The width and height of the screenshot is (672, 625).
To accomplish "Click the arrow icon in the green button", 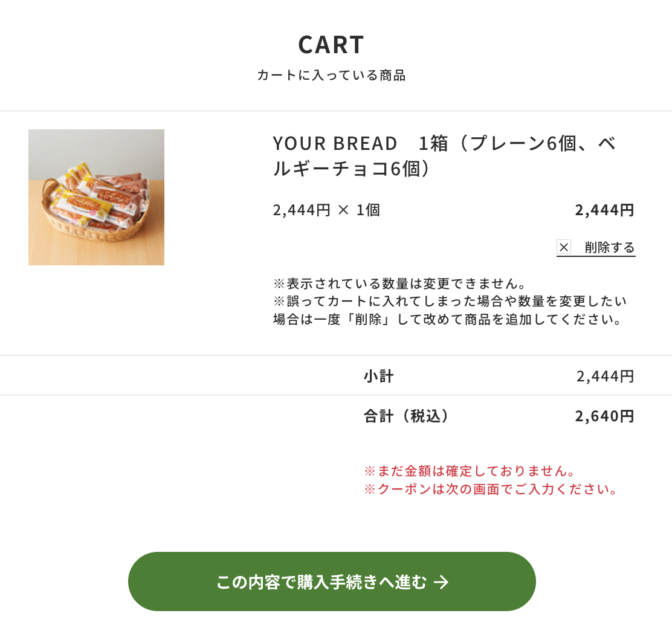I will tap(441, 582).
